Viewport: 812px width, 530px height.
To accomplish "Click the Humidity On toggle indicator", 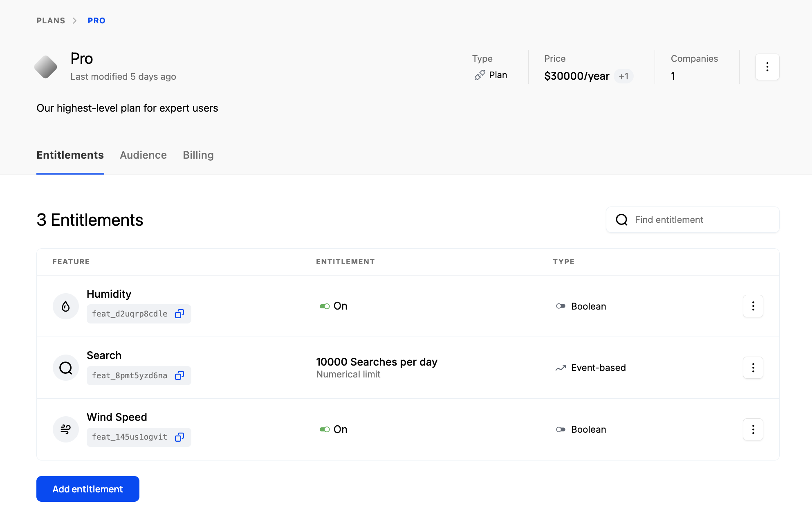I will pyautogui.click(x=325, y=306).
